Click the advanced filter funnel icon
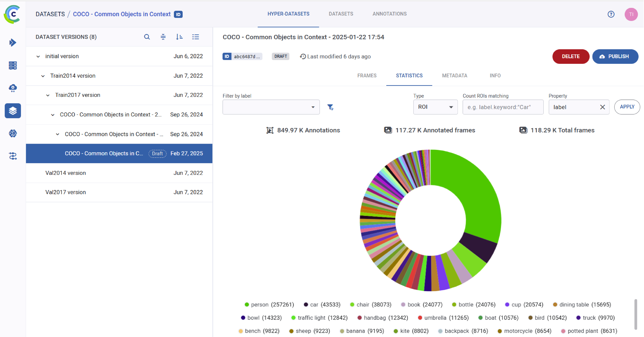The image size is (644, 337). tap(330, 107)
